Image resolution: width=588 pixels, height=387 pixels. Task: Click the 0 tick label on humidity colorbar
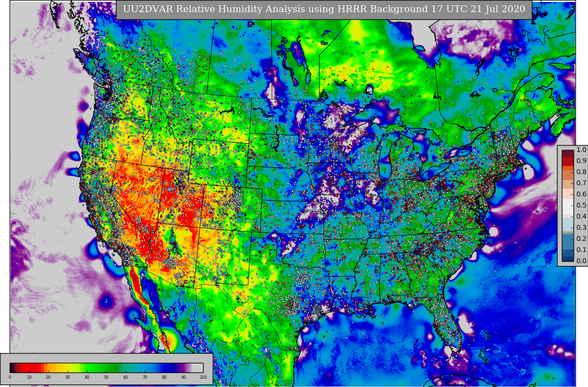point(10,377)
